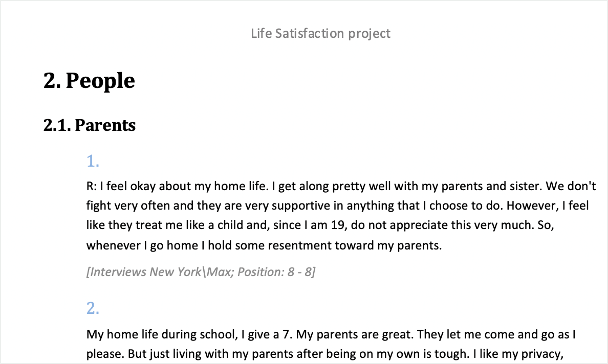Select the blue segment number '2.'
This screenshot has height=364, width=608.
pos(93,308)
